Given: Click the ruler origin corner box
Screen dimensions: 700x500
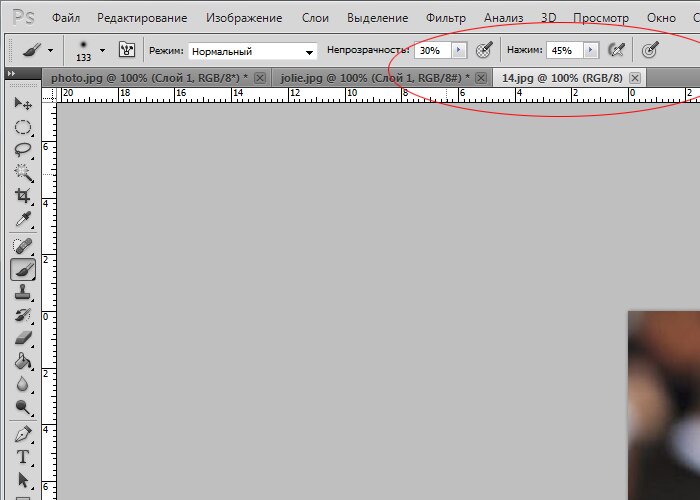Looking at the screenshot, I should [x=50, y=95].
